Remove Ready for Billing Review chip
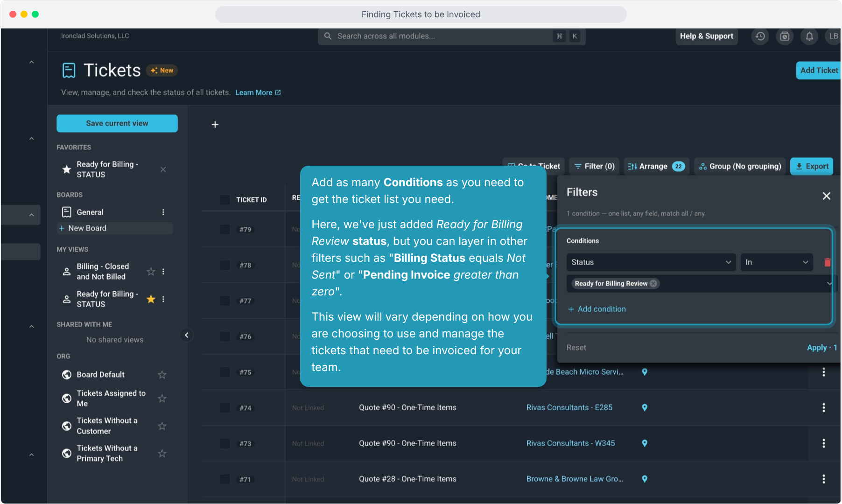This screenshot has width=842, height=504. click(x=653, y=284)
